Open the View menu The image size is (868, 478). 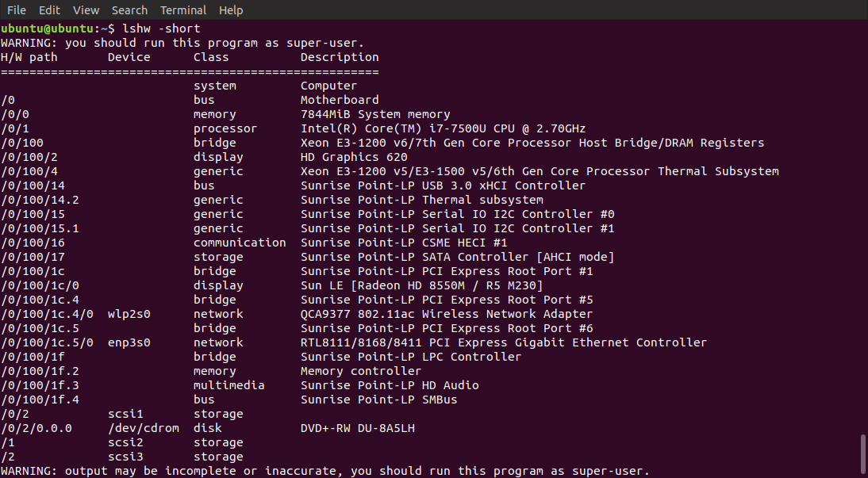[86, 10]
